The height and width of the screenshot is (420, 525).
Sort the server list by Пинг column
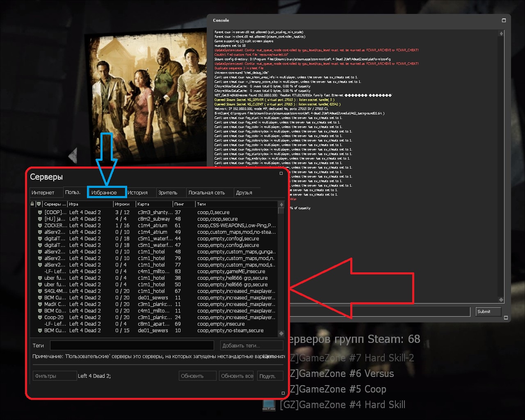[x=183, y=204]
